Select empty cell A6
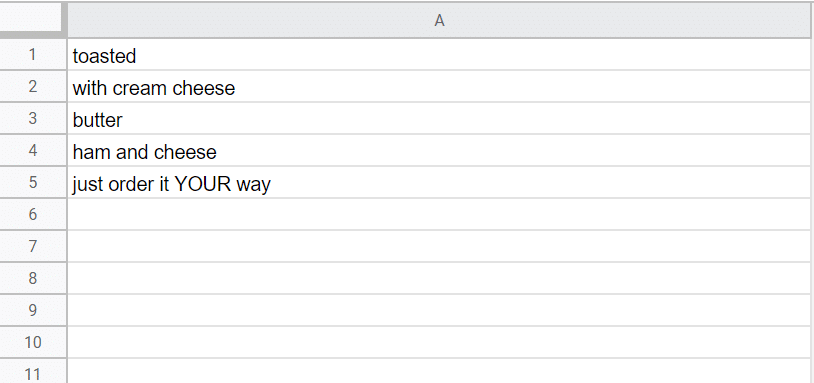The height and width of the screenshot is (383, 814). coord(439,215)
